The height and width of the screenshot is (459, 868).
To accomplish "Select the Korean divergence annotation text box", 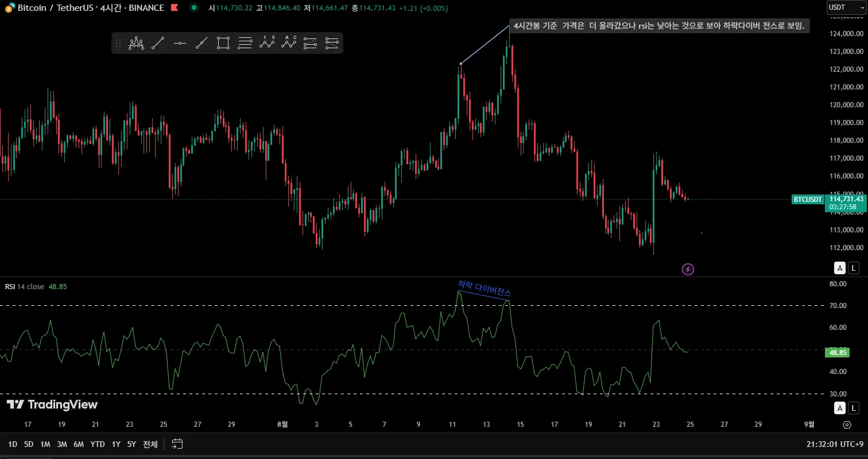I will 660,26.
